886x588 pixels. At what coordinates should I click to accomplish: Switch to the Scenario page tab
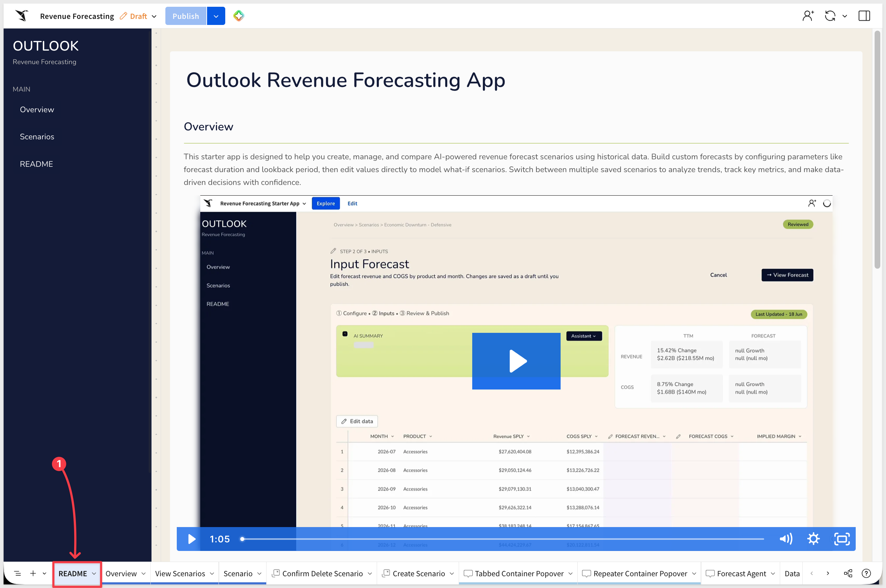(x=238, y=573)
